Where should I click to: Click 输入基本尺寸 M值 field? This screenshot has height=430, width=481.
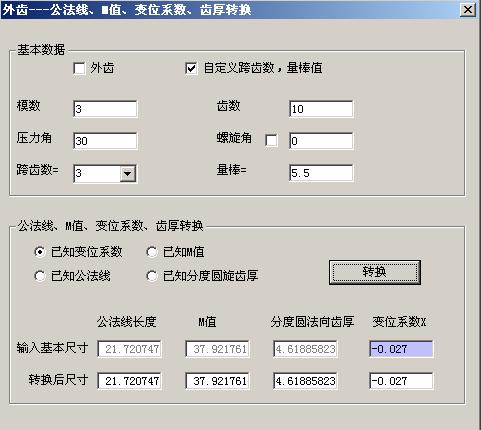click(x=217, y=349)
